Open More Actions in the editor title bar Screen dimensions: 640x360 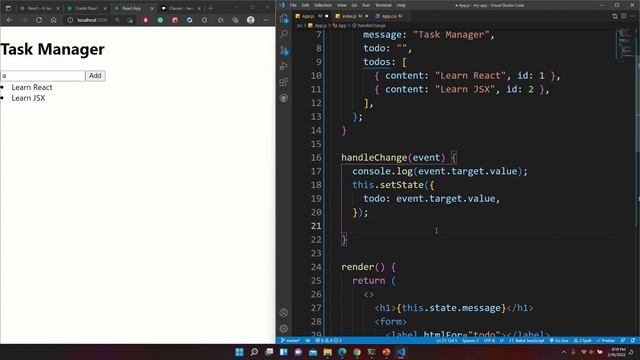coord(633,16)
